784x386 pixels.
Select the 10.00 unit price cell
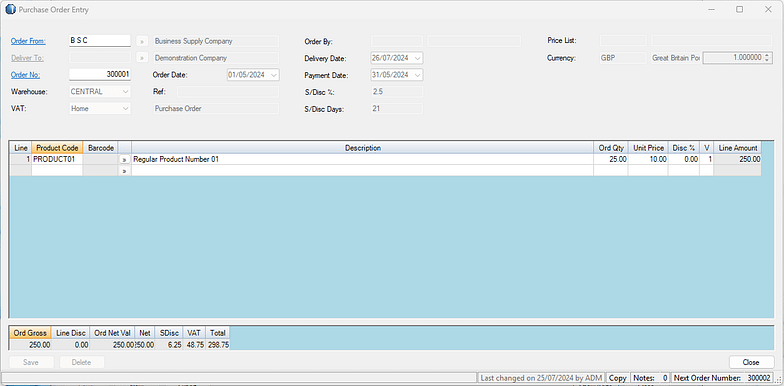pyautogui.click(x=648, y=160)
